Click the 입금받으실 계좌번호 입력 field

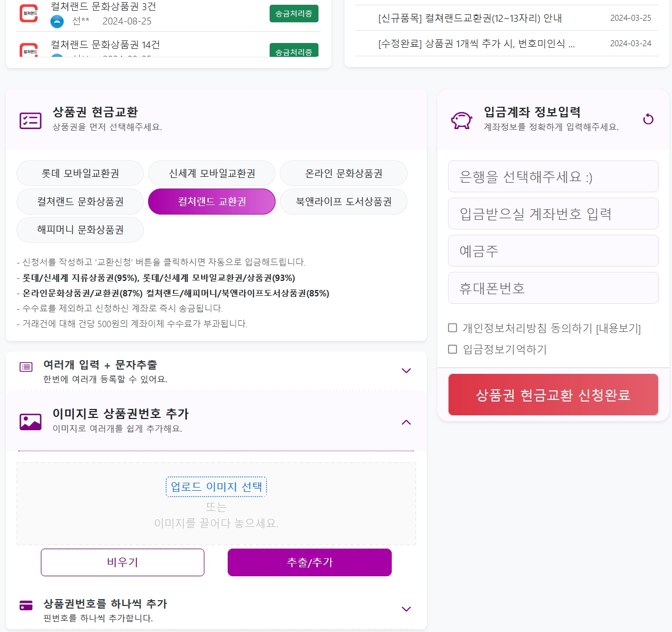pyautogui.click(x=553, y=213)
